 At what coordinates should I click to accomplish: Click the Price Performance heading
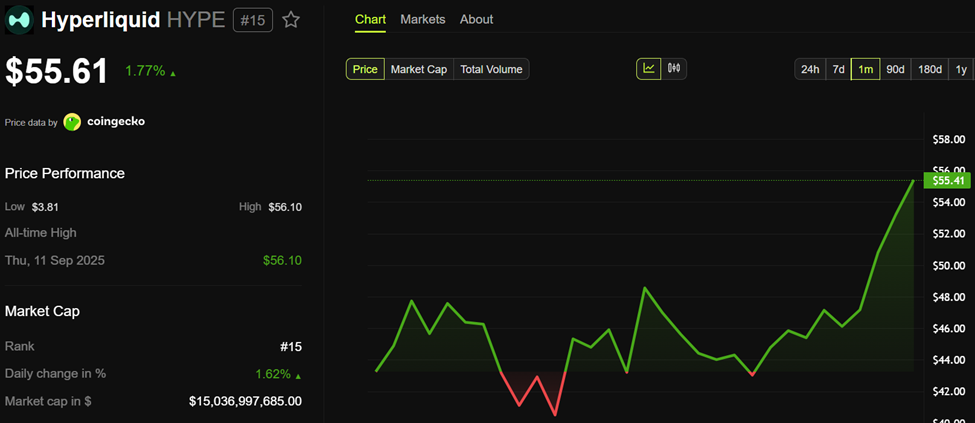pyautogui.click(x=65, y=173)
